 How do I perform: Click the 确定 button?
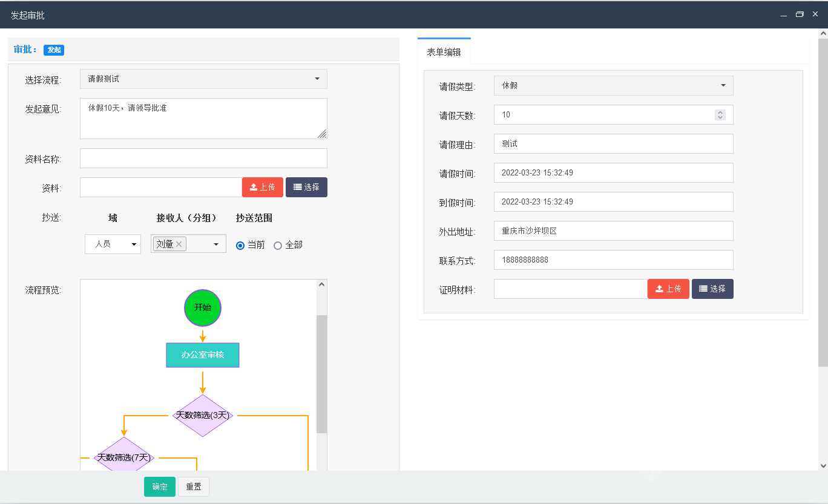(x=160, y=487)
